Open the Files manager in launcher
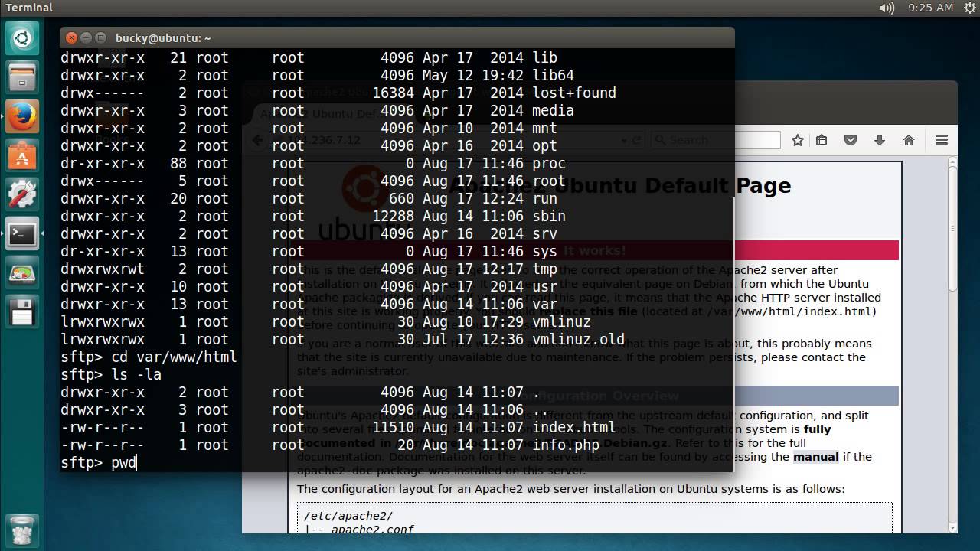This screenshot has height=551, width=980. click(22, 77)
